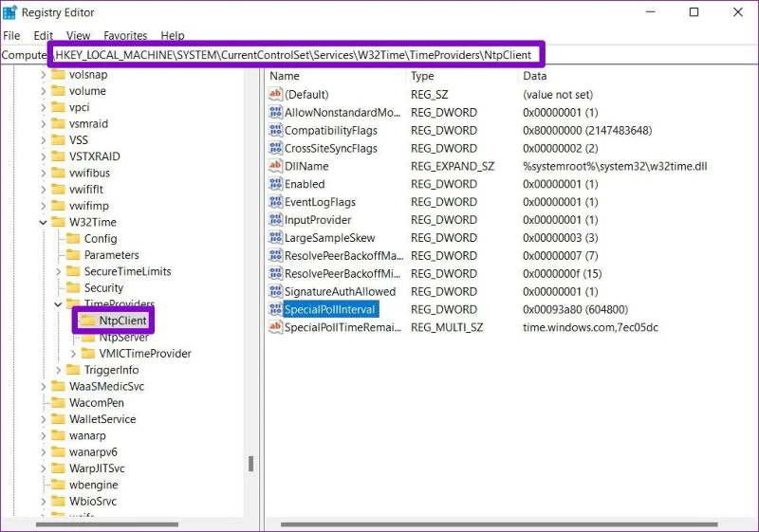759x532 pixels.
Task: Click the REG_EXPAND_SZ type cell
Action: pos(453,166)
